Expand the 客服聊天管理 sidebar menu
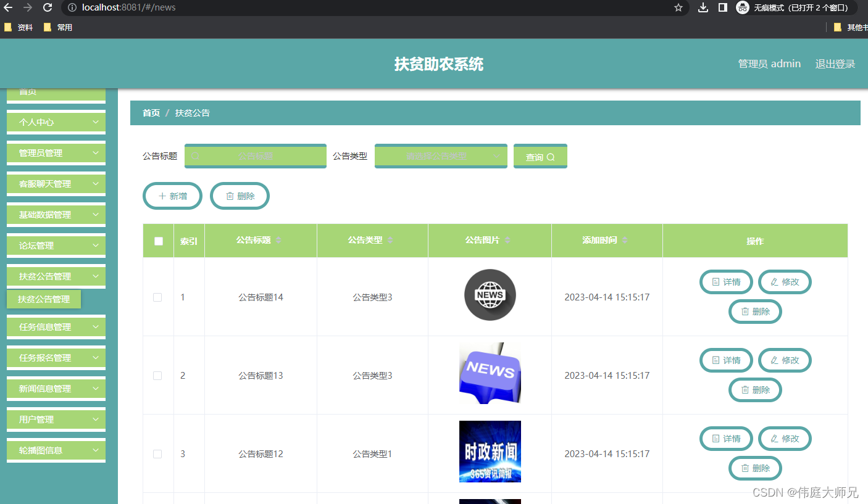The image size is (868, 504). click(56, 184)
